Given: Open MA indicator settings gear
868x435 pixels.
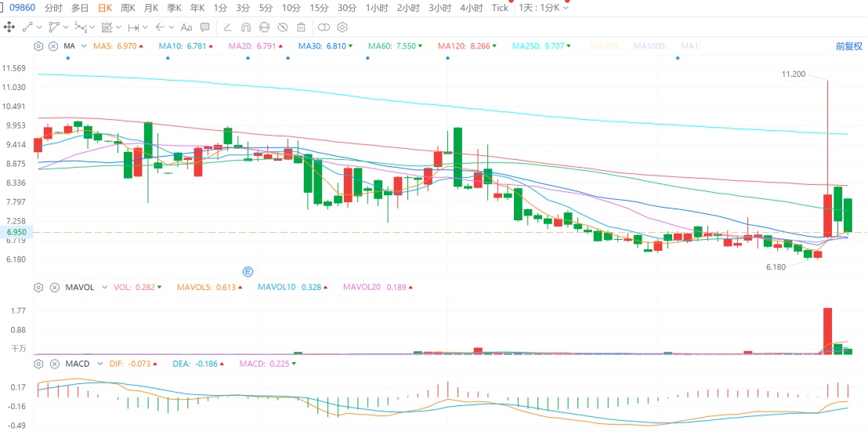Looking at the screenshot, I should tap(38, 46).
